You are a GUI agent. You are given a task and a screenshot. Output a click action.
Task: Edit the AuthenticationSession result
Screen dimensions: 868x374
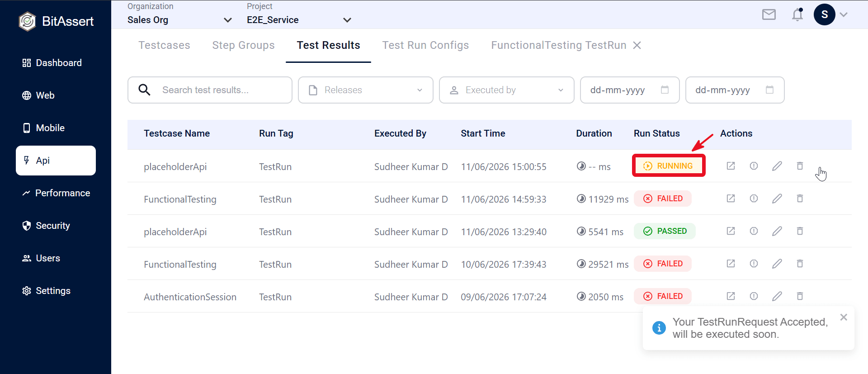click(x=777, y=296)
